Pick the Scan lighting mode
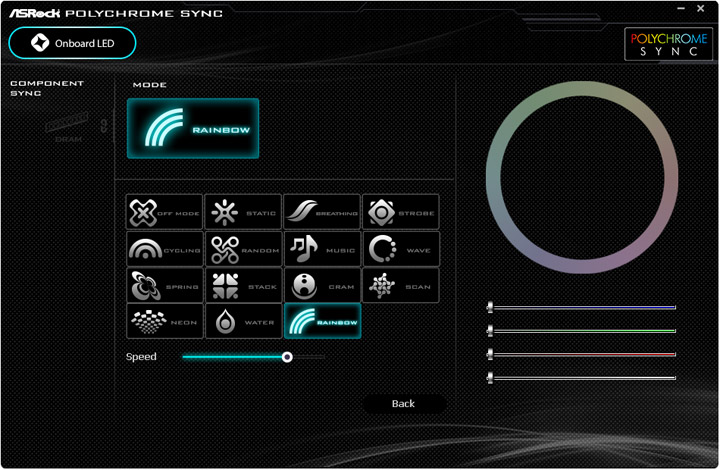Image resolution: width=720 pixels, height=470 pixels. pyautogui.click(x=401, y=285)
